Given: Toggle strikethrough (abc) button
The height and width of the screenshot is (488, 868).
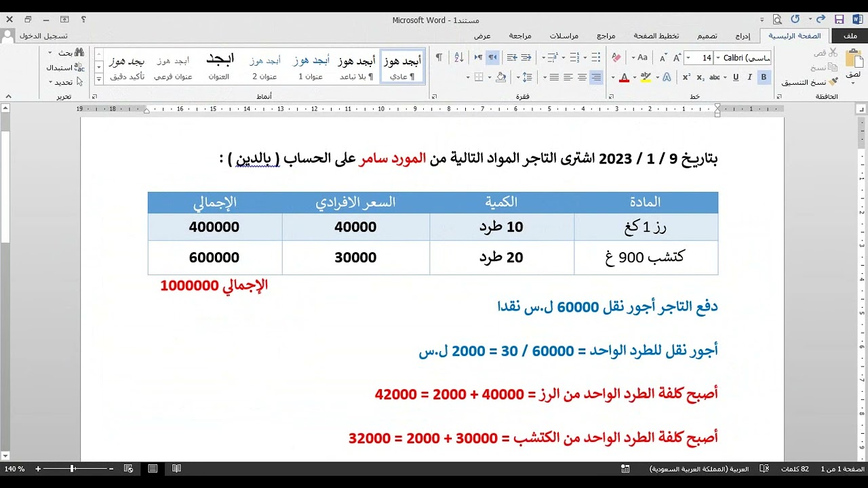Looking at the screenshot, I should [x=715, y=77].
